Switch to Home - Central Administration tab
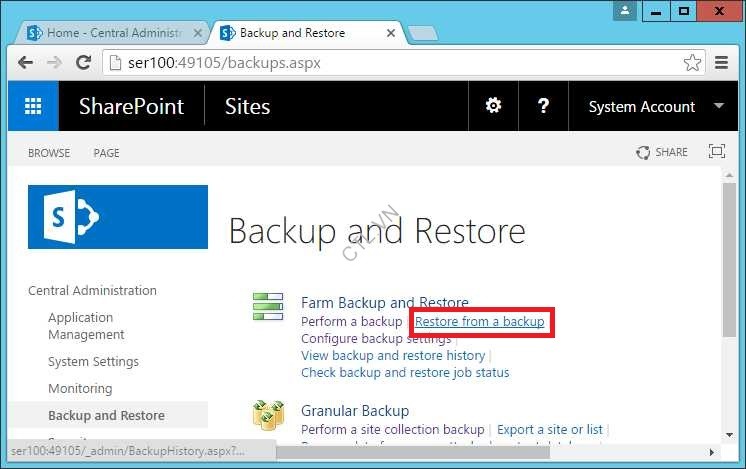The image size is (746, 469). click(110, 33)
